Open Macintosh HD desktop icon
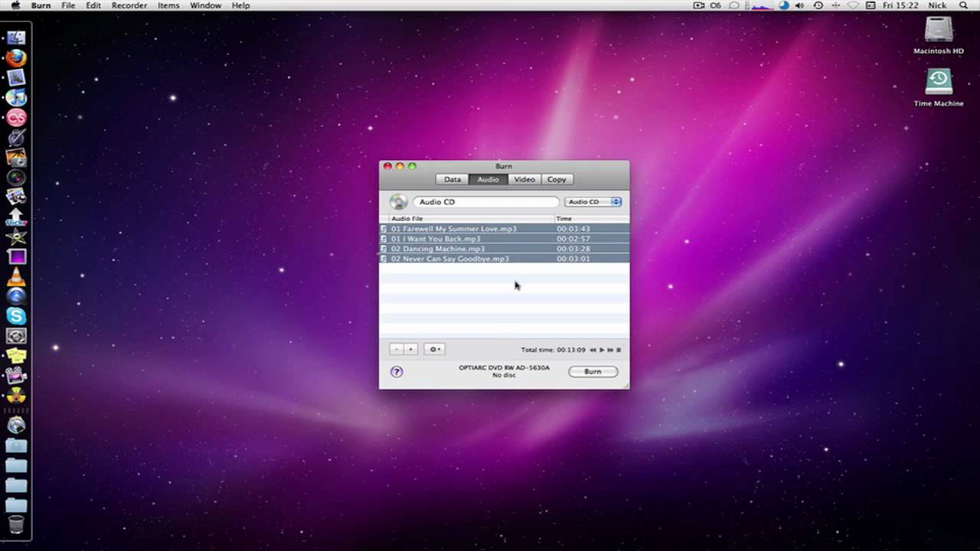The width and height of the screenshot is (980, 551). (939, 35)
